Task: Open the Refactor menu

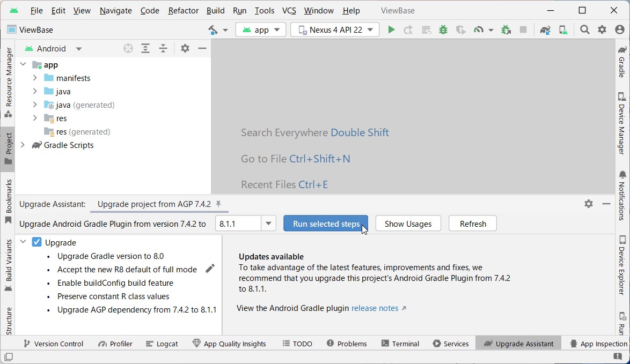Action: (183, 10)
